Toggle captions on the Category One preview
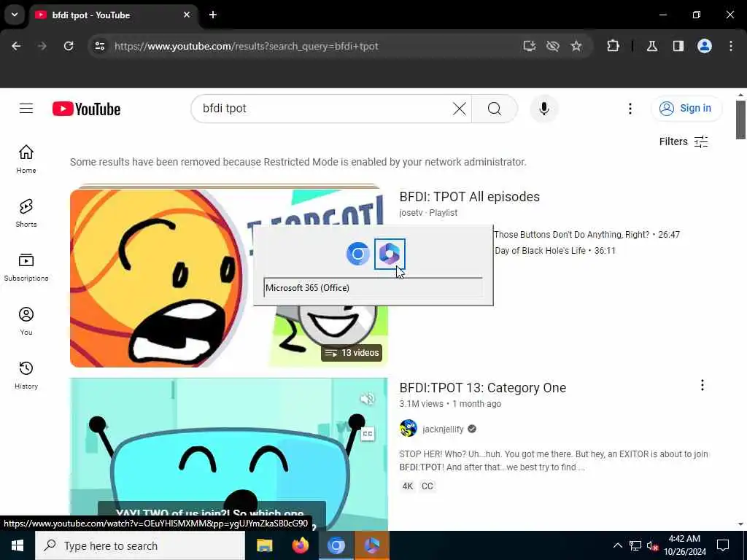The image size is (747, 560). click(x=368, y=434)
